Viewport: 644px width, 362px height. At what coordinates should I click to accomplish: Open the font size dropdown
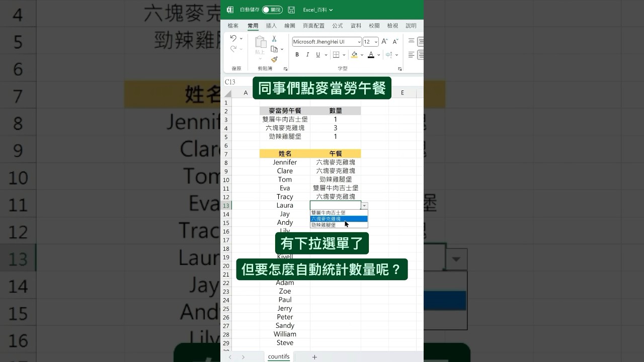375,42
